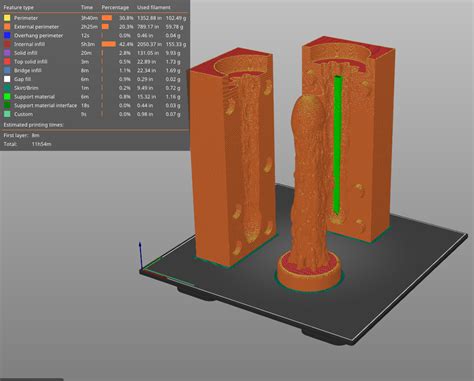Click the red Top solid infill swatch

7,62
